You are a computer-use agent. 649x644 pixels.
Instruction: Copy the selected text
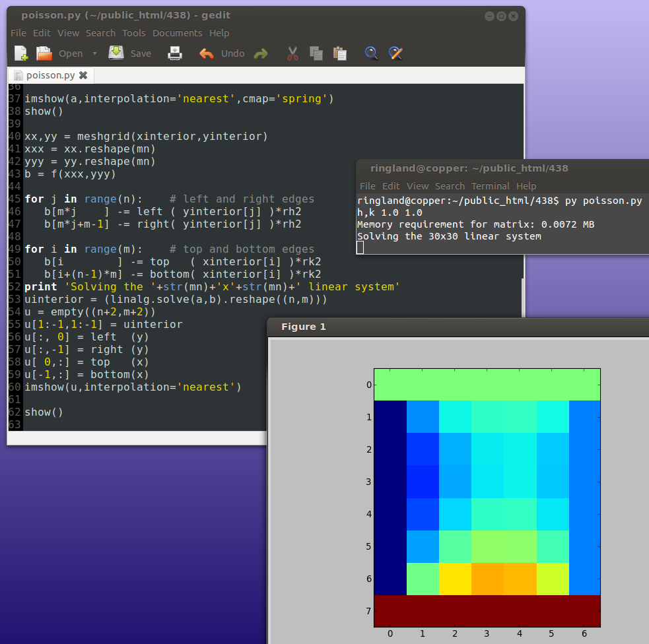click(316, 53)
